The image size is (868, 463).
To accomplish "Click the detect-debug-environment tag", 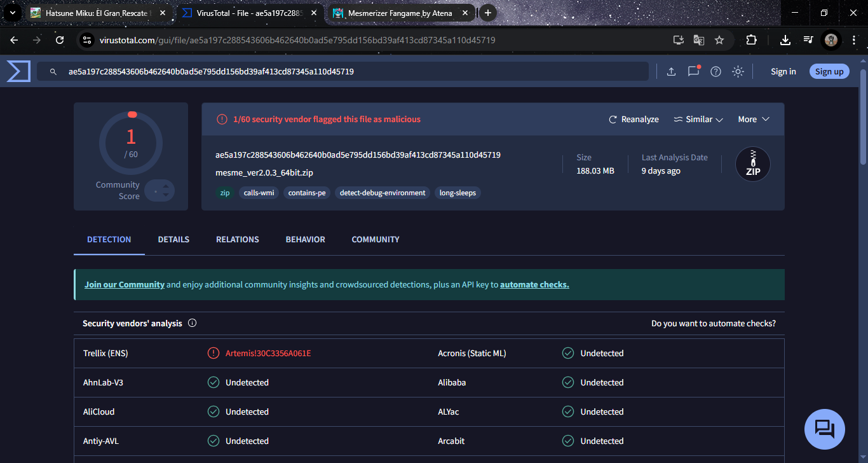I will pyautogui.click(x=383, y=193).
